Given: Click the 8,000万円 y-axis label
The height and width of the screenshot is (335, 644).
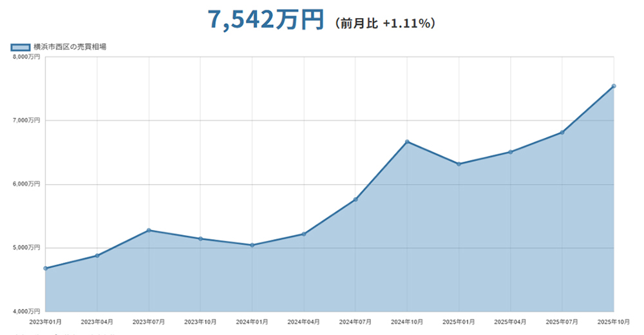Looking at the screenshot, I should click(x=26, y=57).
